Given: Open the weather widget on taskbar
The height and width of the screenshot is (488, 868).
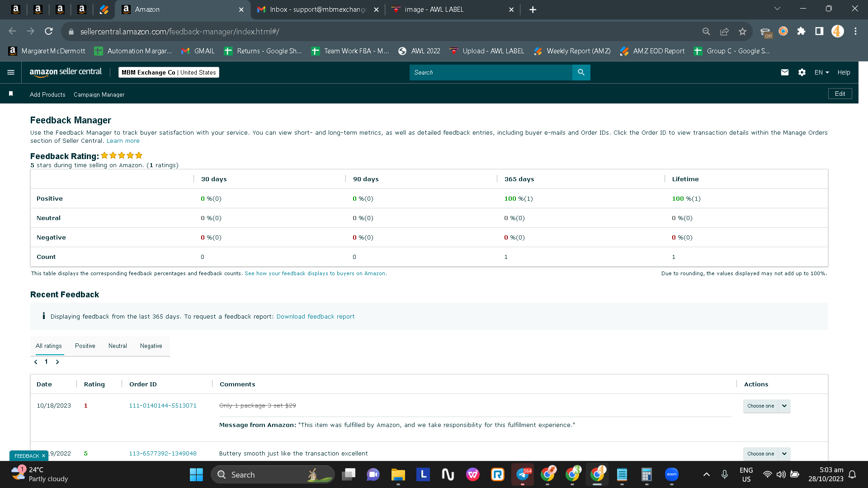Looking at the screenshot, I should click(x=40, y=474).
